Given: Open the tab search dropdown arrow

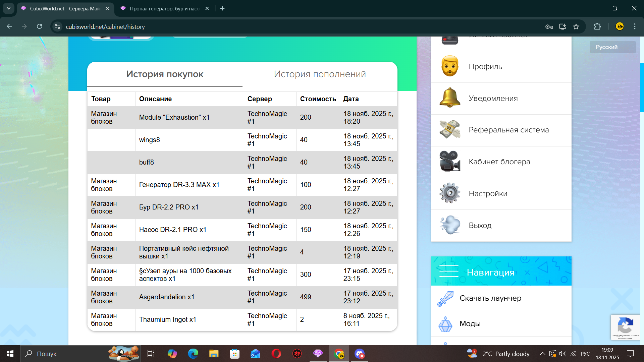Looking at the screenshot, I should [9, 8].
